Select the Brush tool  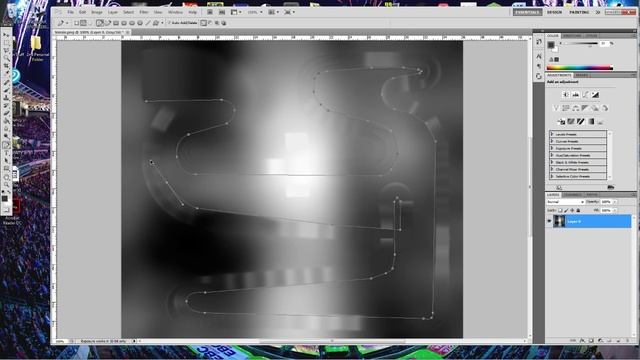(7, 90)
